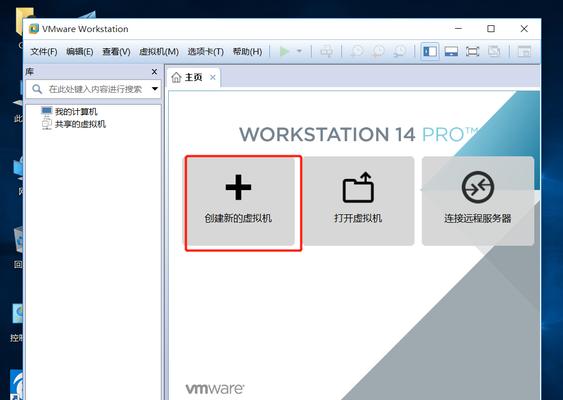Click the green Power On play icon
The image size is (563, 400).
tap(284, 51)
